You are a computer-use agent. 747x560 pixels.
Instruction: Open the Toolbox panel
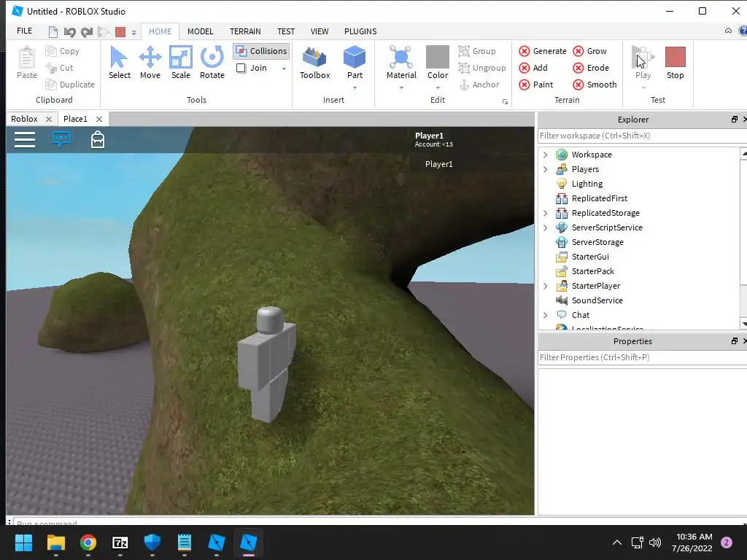[x=315, y=63]
